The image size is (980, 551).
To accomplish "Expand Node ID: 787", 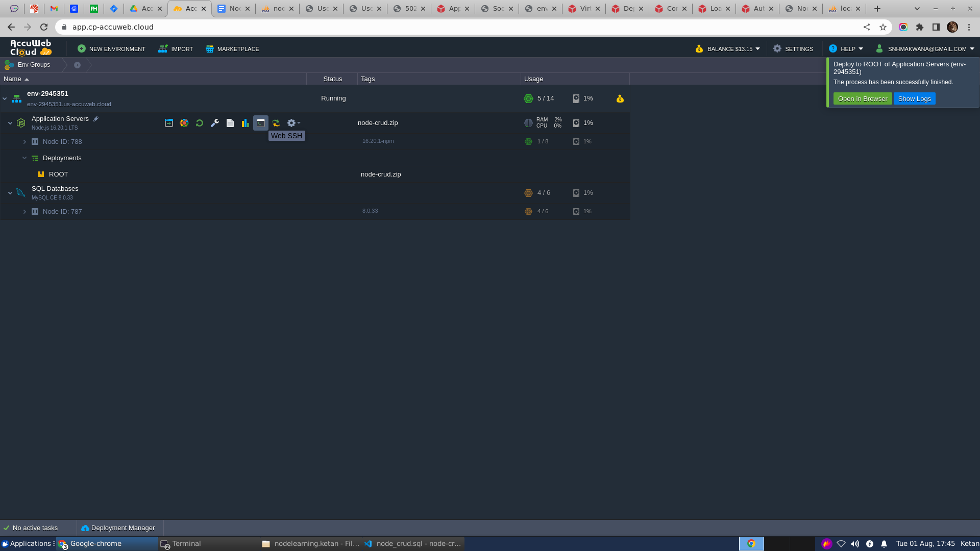I will coord(24,212).
